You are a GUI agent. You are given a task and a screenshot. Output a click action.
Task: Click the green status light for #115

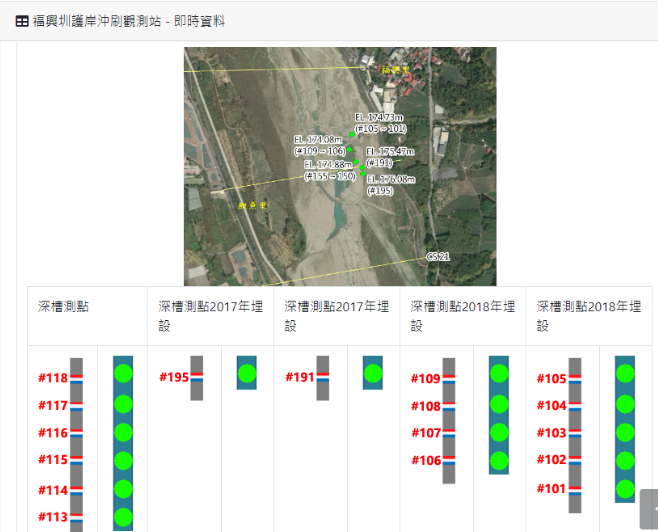click(x=123, y=461)
